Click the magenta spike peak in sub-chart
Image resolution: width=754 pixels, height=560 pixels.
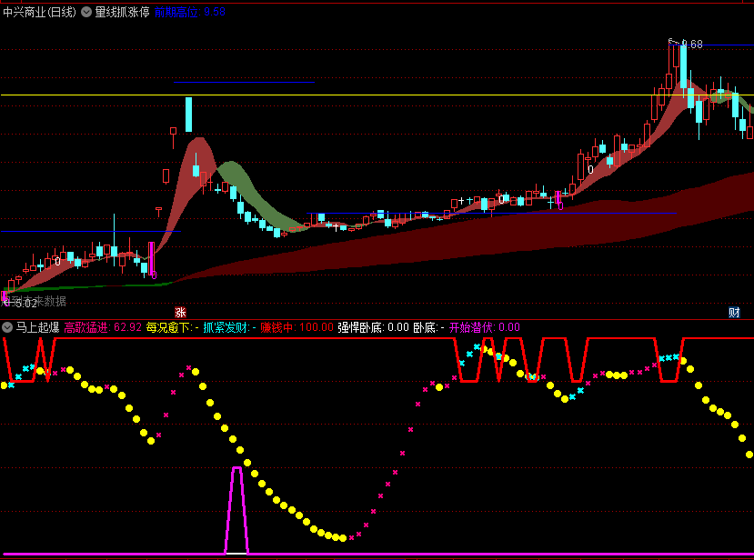pyautogui.click(x=236, y=467)
